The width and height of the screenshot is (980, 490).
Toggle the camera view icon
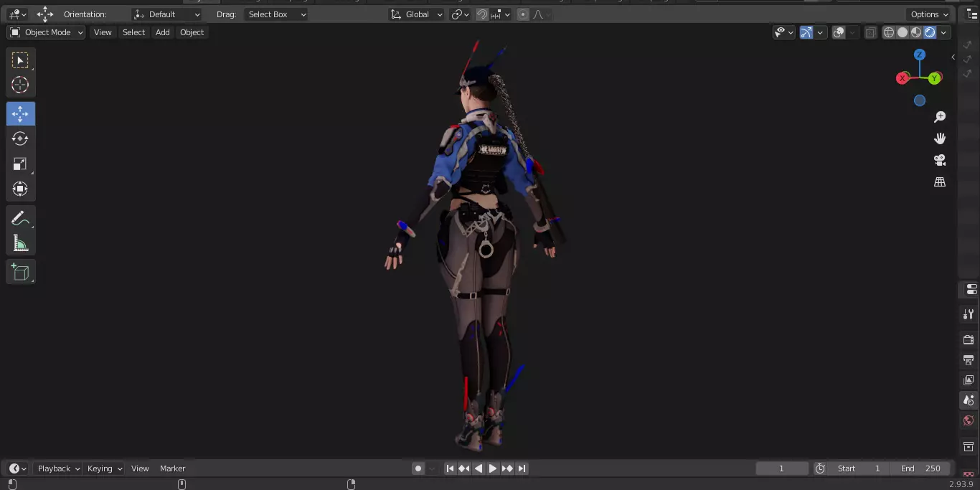pyautogui.click(x=940, y=160)
